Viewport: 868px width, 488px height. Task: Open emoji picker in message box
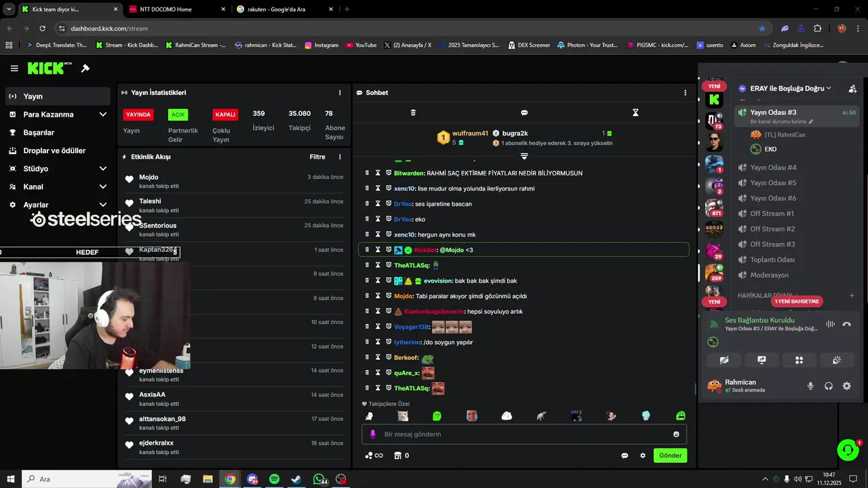click(676, 434)
